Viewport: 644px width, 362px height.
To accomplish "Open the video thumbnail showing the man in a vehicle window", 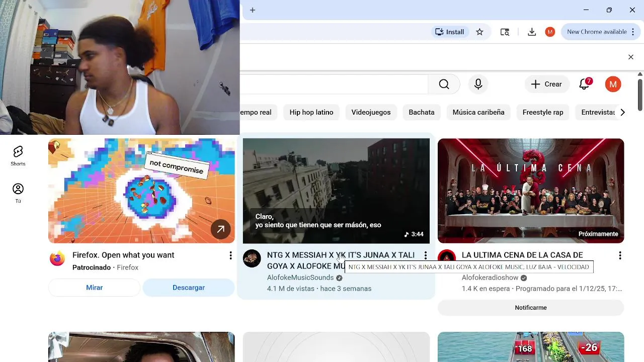I will (x=141, y=347).
